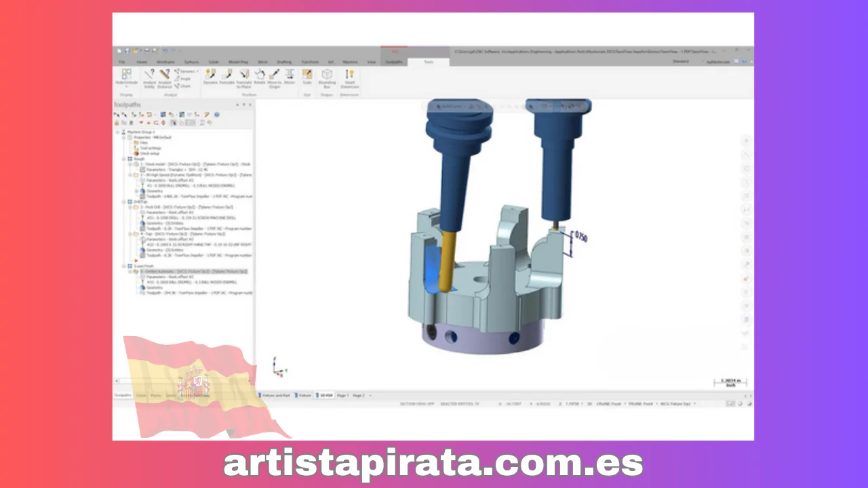Switch to the Model Prep ribbon tab
Image resolution: width=868 pixels, height=488 pixels.
point(238,62)
